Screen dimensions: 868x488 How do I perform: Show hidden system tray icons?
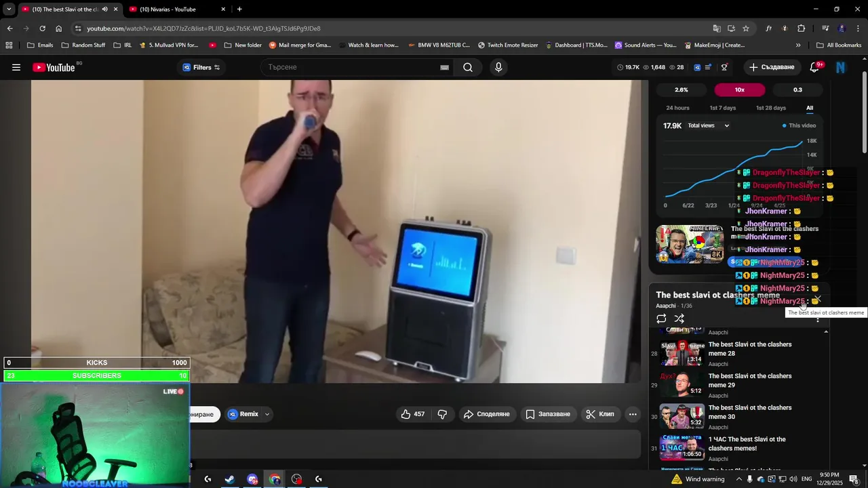[739, 479]
